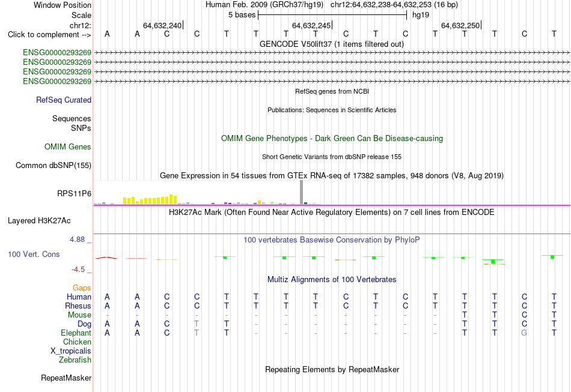Click the 'Click to complement -->' label
Screen dimensions: 571x392
point(49,35)
